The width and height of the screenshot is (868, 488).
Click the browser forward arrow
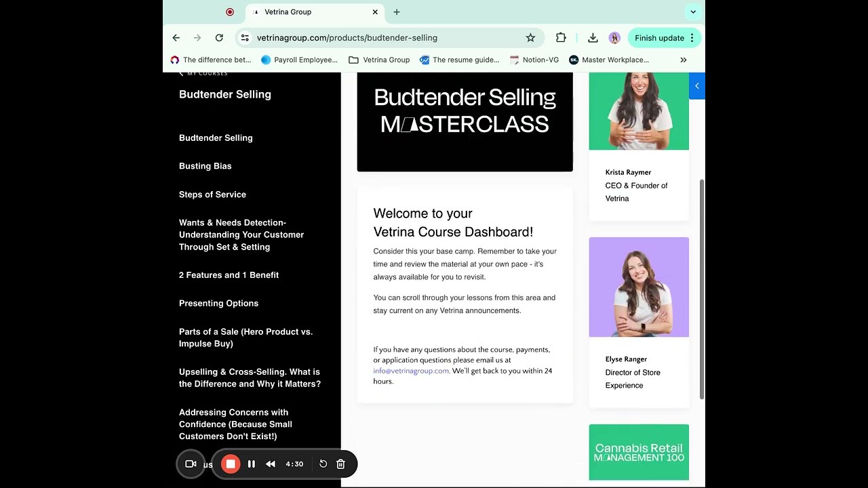point(197,38)
